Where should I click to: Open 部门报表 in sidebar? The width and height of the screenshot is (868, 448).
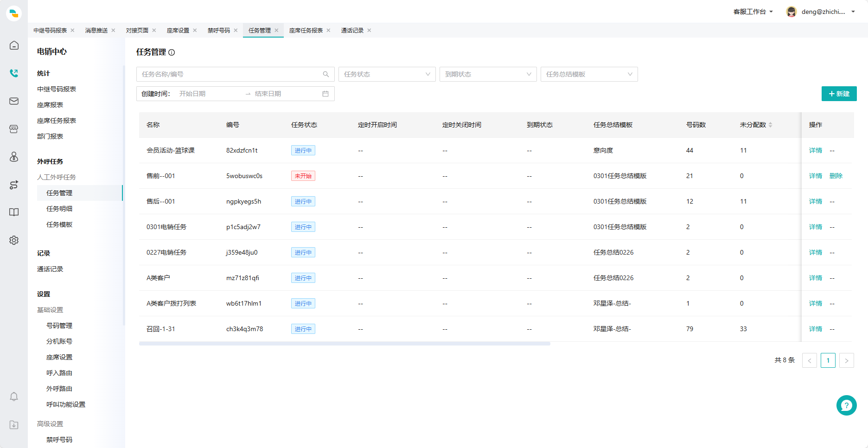[50, 136]
